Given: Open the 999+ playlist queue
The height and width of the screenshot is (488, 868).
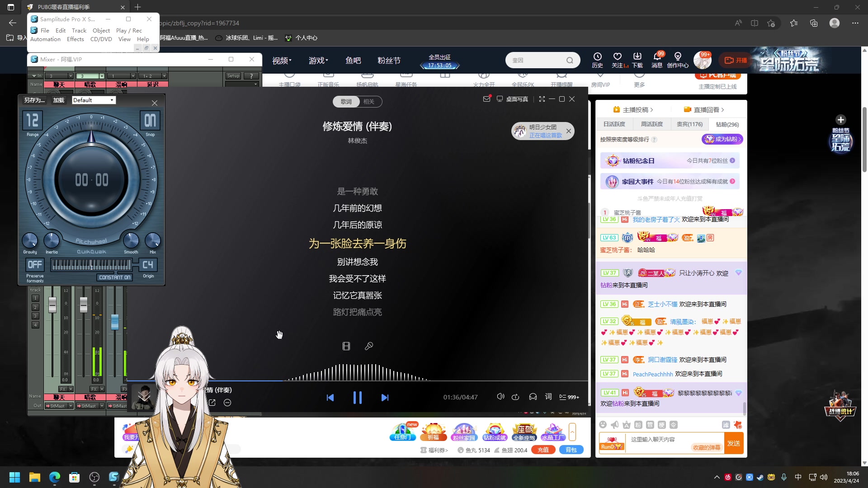Looking at the screenshot, I should point(569,397).
